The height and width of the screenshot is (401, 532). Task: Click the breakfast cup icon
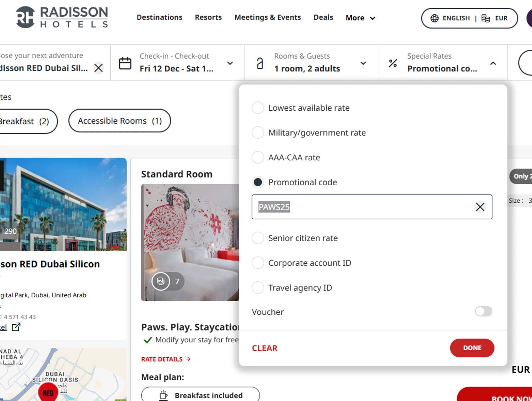click(163, 395)
